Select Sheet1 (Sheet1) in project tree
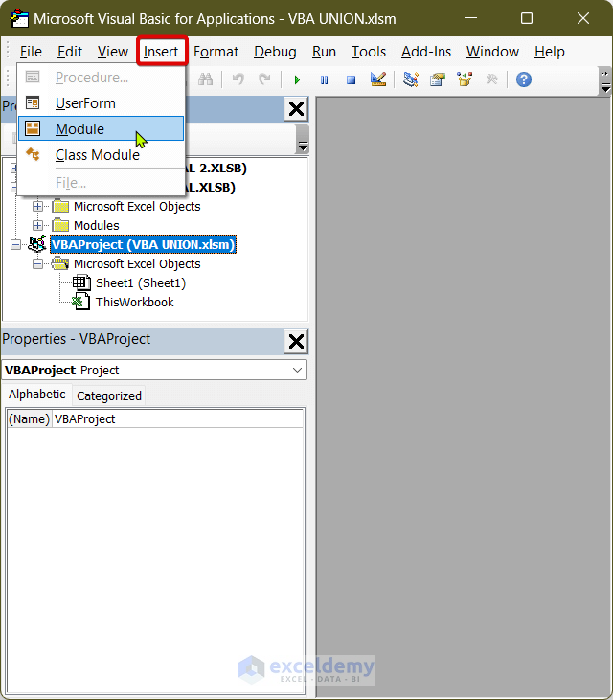Screen dimensions: 613x700 (141, 283)
